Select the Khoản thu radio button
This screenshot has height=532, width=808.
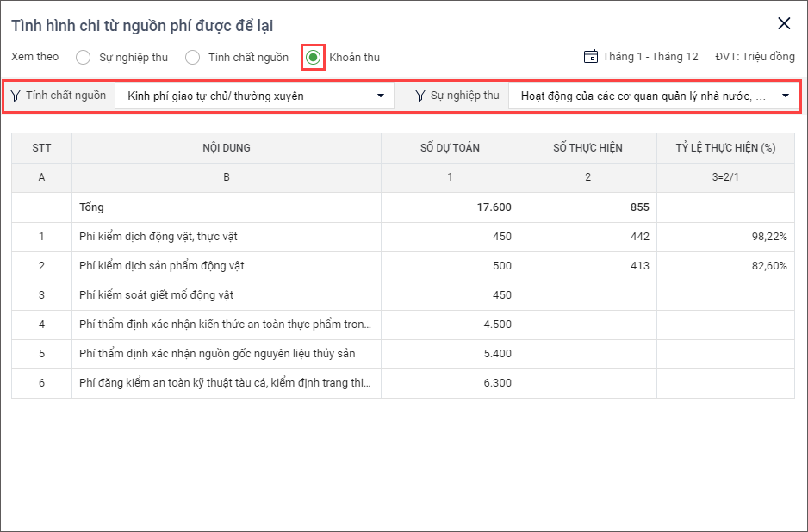pyautogui.click(x=314, y=58)
